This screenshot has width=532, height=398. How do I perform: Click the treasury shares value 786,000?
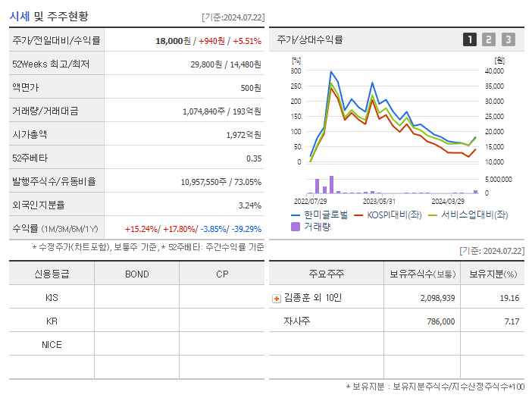coord(441,321)
